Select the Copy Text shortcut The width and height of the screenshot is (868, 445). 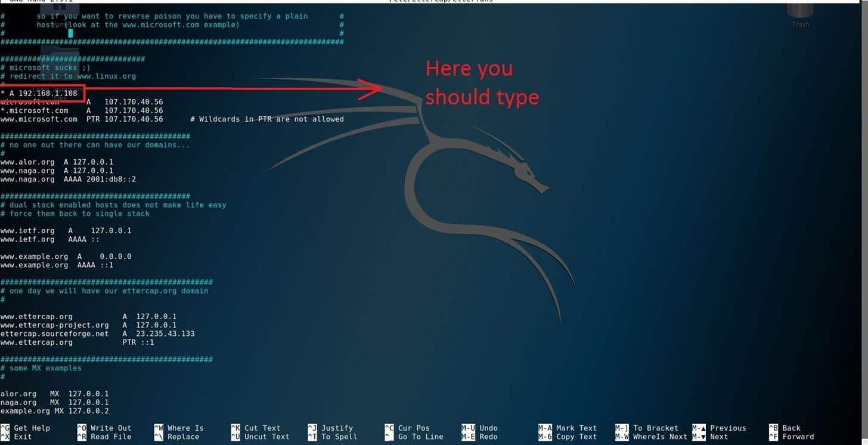tap(568, 437)
